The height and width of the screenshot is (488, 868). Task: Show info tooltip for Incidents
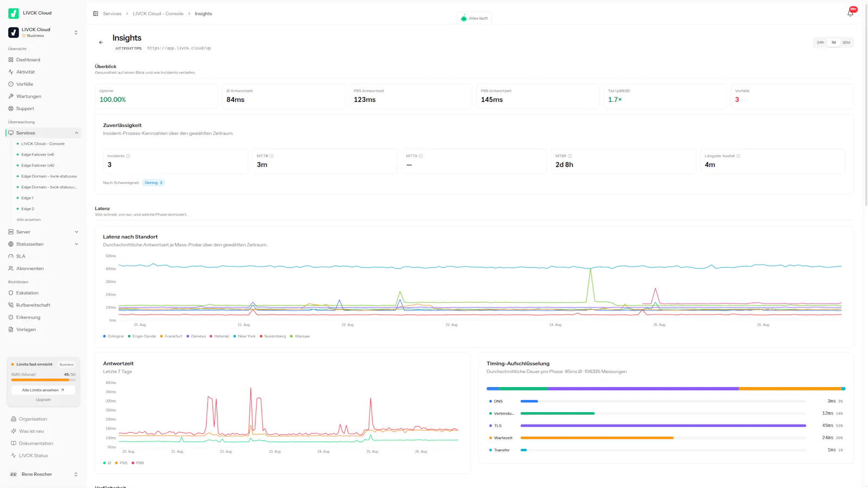point(128,156)
